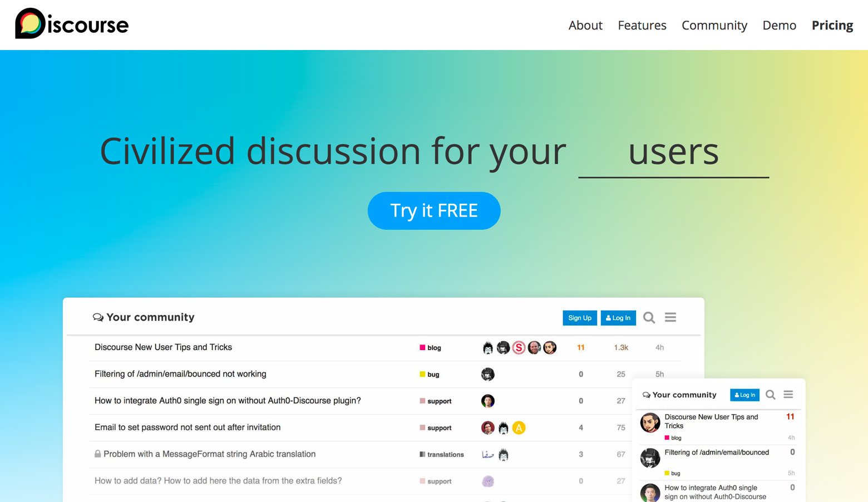Viewport: 868px width, 502px height.
Task: Open the Community section
Action: pyautogui.click(x=714, y=26)
